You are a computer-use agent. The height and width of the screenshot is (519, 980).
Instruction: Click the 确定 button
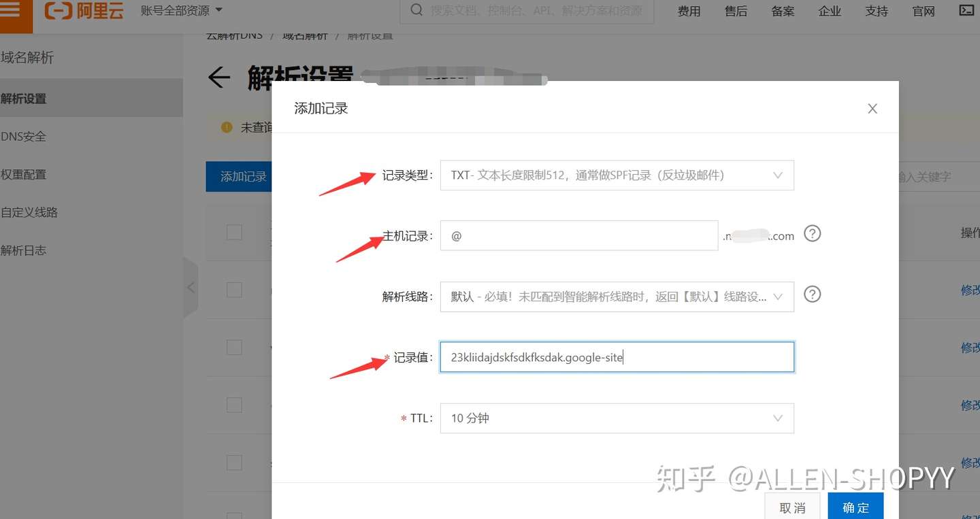[855, 507]
